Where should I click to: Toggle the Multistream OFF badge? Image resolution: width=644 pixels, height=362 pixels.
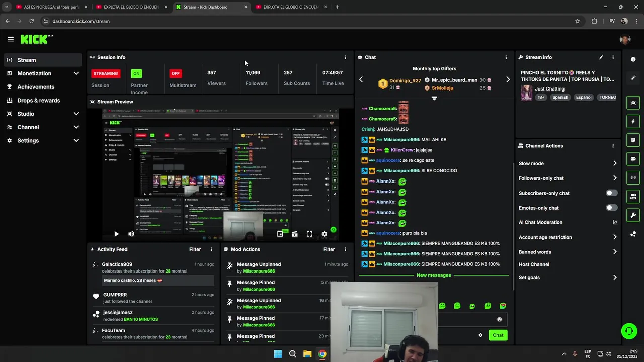[175, 73]
